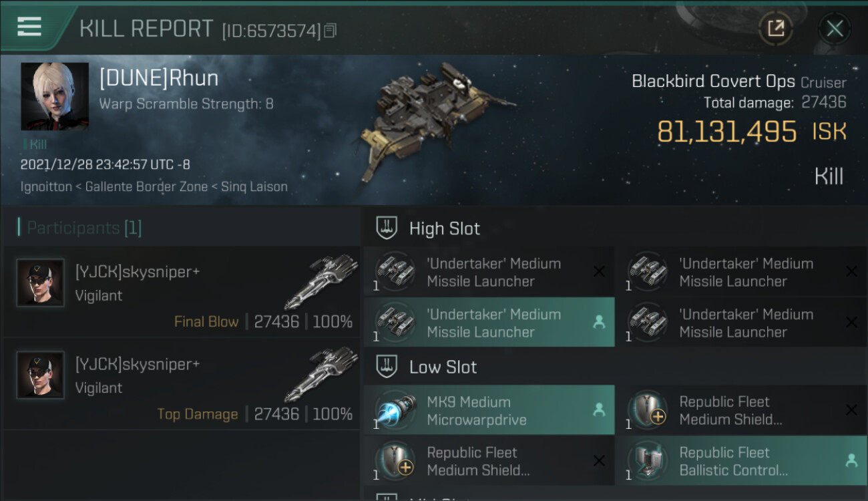Click the High Slot shield icon
Image resolution: width=868 pixels, height=501 pixels.
click(387, 228)
